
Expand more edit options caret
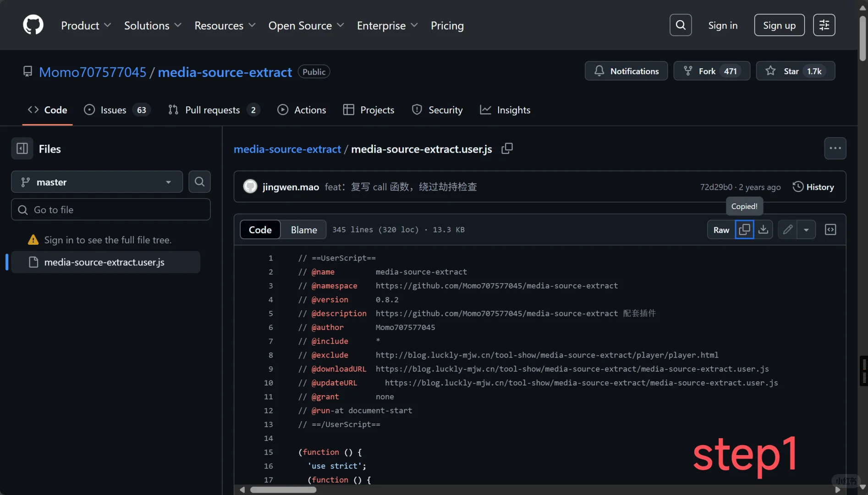click(806, 230)
